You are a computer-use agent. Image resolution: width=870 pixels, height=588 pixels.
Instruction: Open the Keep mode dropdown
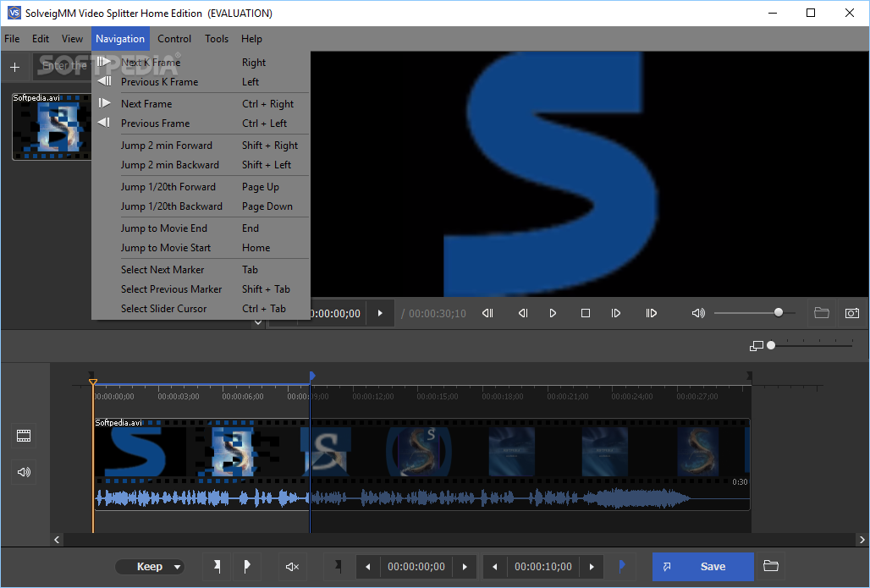point(150,567)
